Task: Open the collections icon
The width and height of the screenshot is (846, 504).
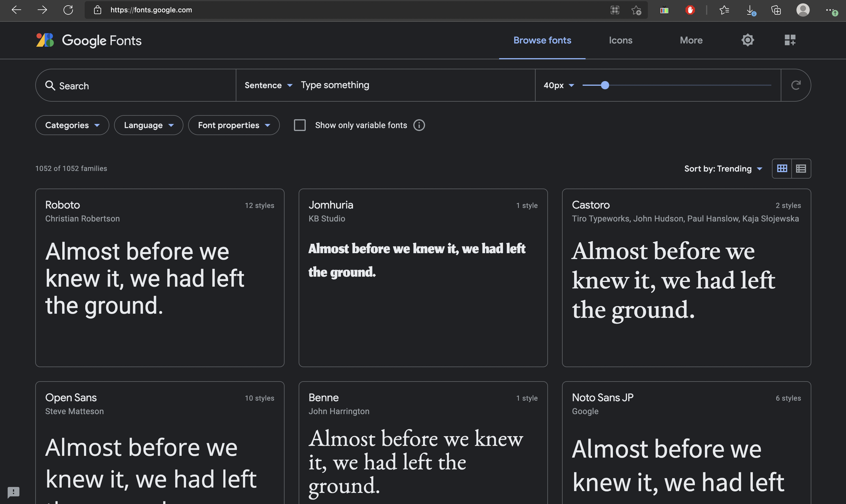Action: pyautogui.click(x=776, y=10)
